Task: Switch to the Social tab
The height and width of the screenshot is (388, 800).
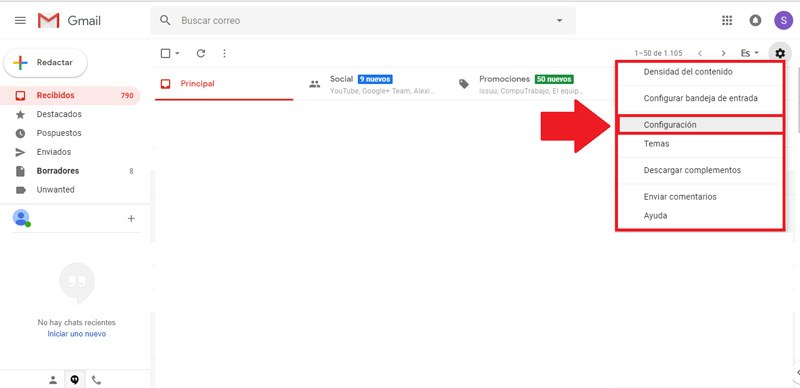Action: (375, 84)
